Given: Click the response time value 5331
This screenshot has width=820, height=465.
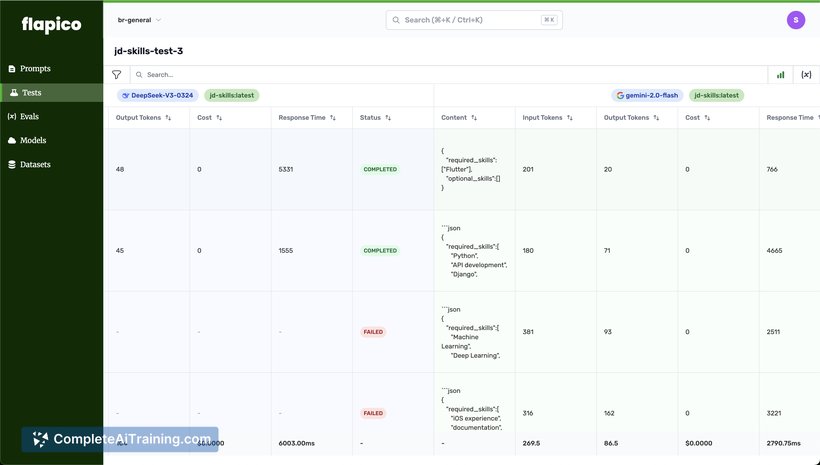Looking at the screenshot, I should (x=286, y=169).
